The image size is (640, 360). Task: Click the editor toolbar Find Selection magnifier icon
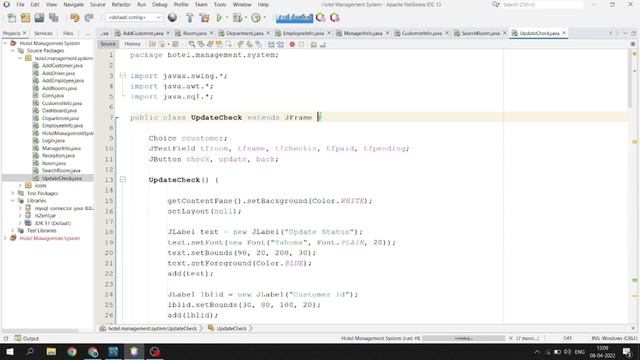point(191,44)
